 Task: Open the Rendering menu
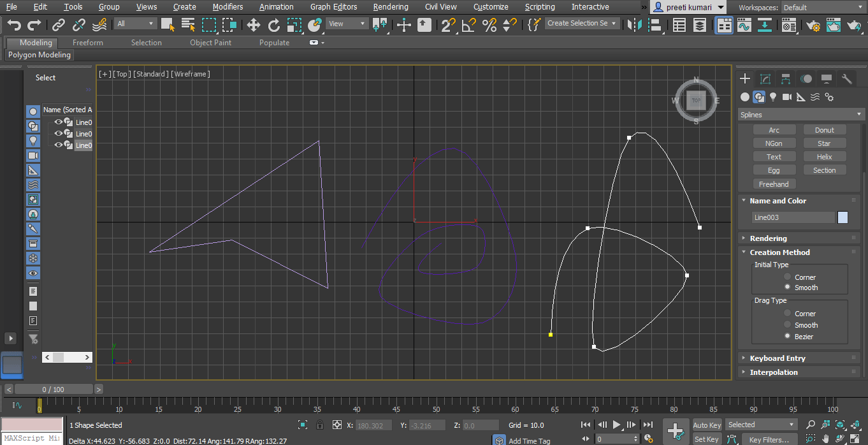click(391, 7)
